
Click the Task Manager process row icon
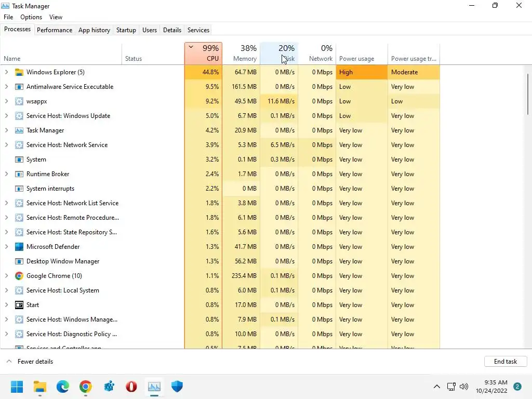19,130
